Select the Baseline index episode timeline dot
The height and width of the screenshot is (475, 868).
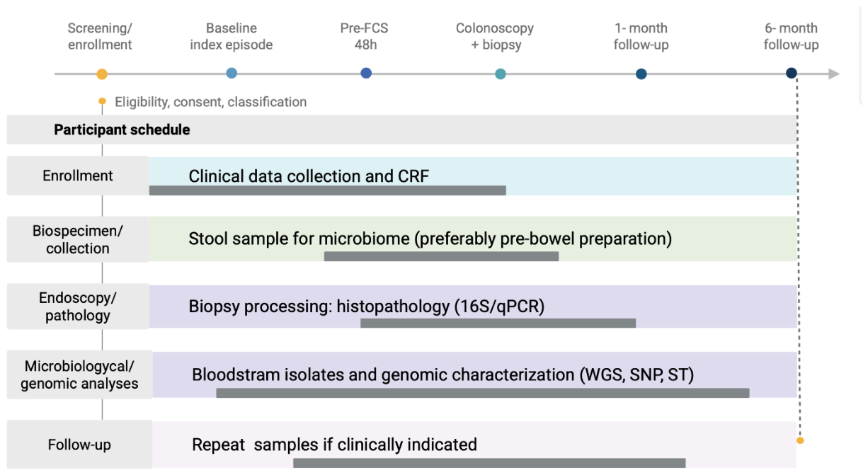(232, 73)
